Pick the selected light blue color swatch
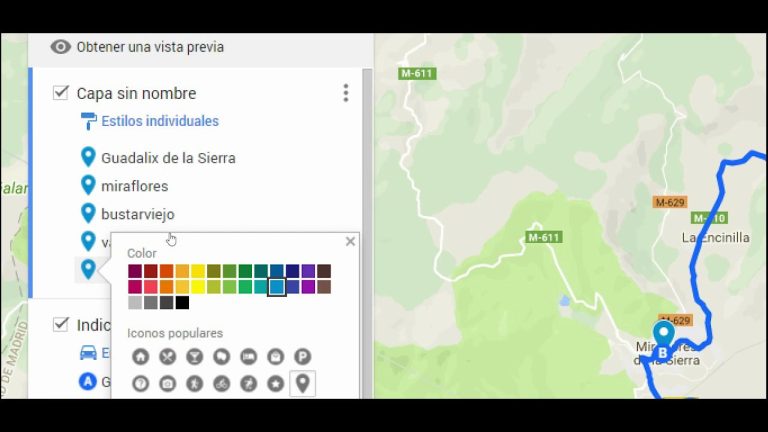Viewport: 768px width, 432px height. tap(277, 287)
